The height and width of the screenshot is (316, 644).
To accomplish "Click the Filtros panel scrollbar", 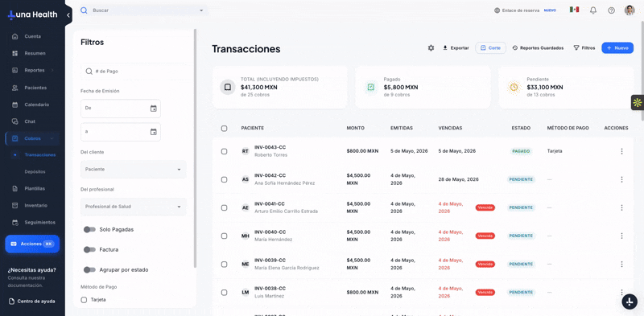I will [195, 148].
